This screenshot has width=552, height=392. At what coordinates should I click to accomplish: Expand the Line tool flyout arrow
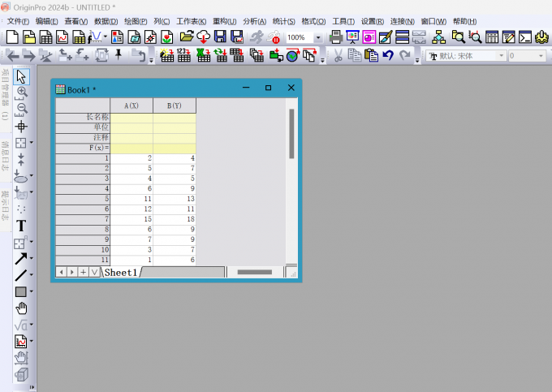click(32, 274)
